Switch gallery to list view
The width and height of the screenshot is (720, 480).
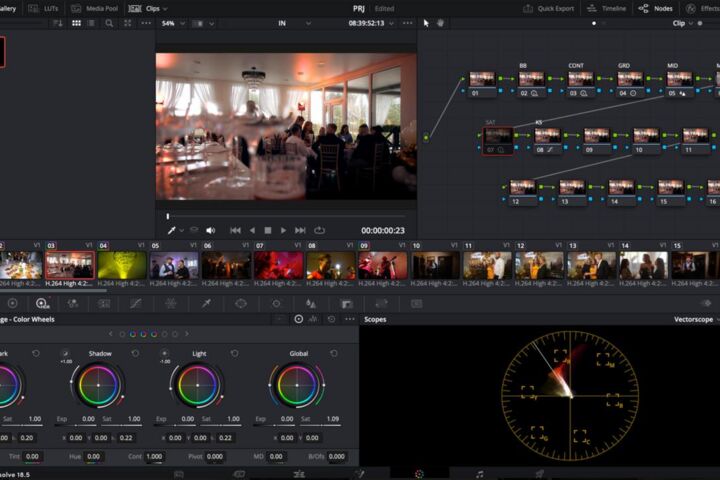click(x=91, y=23)
